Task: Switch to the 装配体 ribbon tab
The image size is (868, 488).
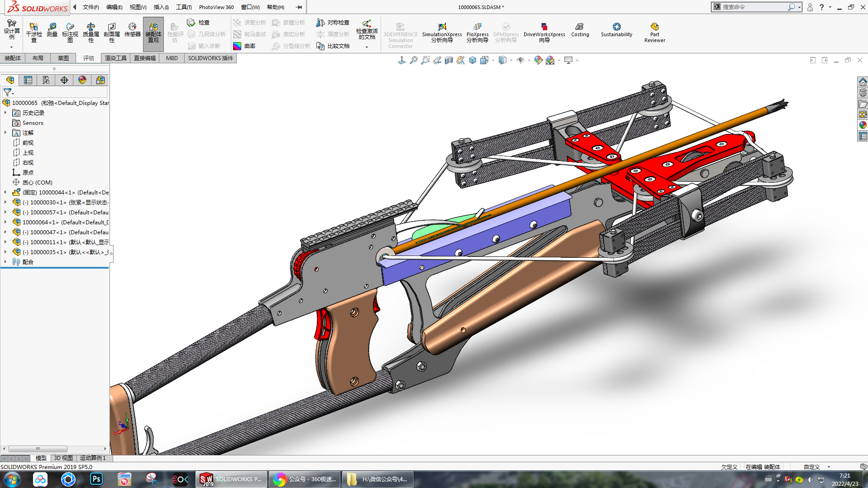Action: [x=13, y=58]
